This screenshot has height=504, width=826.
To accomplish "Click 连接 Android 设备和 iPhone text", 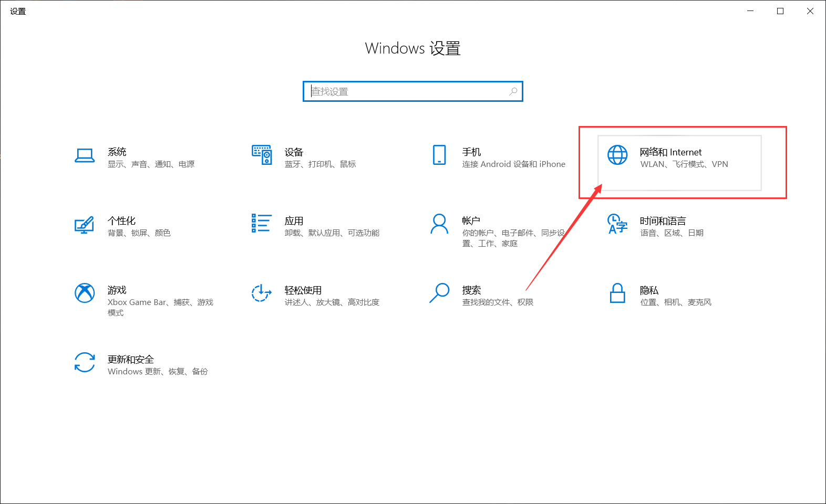I will pyautogui.click(x=514, y=164).
